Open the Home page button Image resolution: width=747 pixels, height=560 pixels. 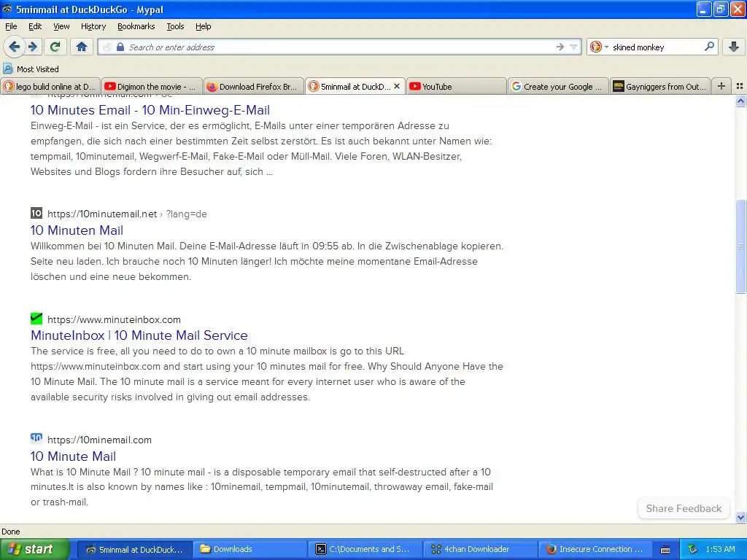pyautogui.click(x=82, y=47)
